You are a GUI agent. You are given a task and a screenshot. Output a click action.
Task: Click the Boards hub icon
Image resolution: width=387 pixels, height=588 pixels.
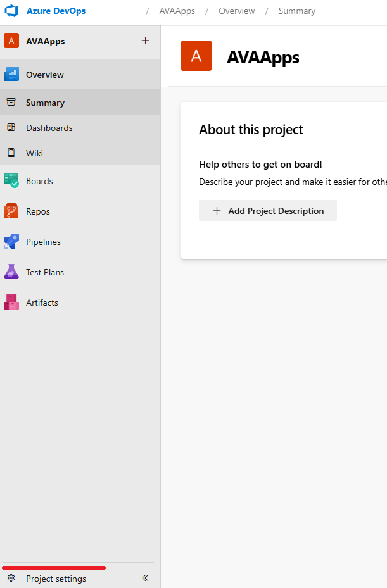pyautogui.click(x=11, y=180)
